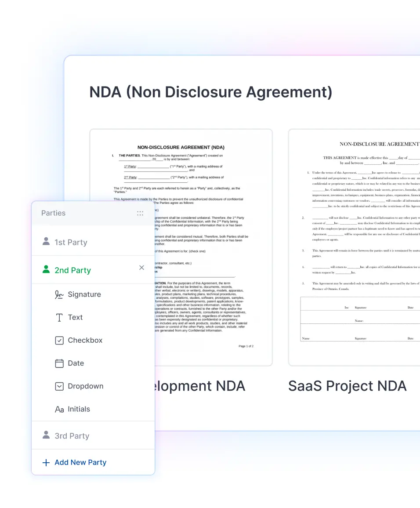Click the Dropdown field icon
Viewport: 420px width, 508px height.
click(x=59, y=387)
